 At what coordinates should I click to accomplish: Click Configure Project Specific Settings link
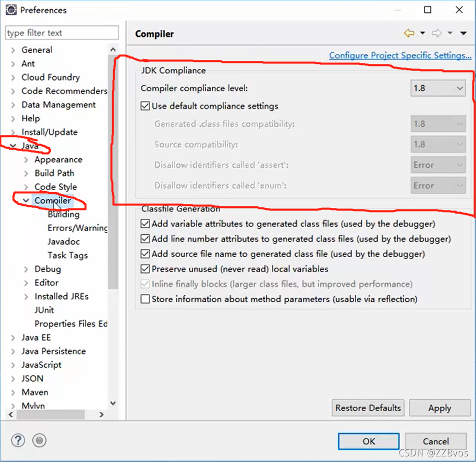pos(400,55)
